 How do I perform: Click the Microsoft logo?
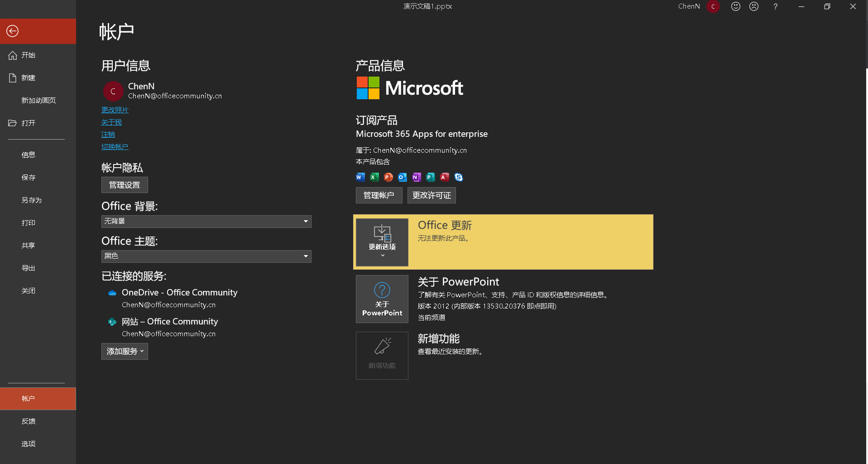410,88
